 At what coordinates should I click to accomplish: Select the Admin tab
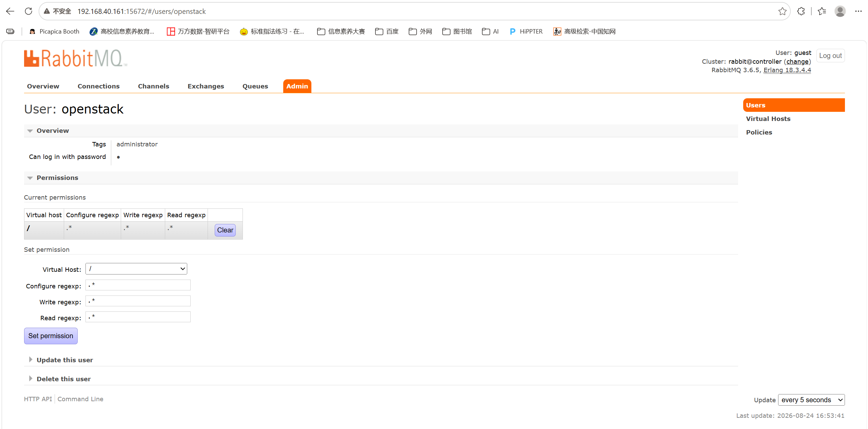coord(297,86)
